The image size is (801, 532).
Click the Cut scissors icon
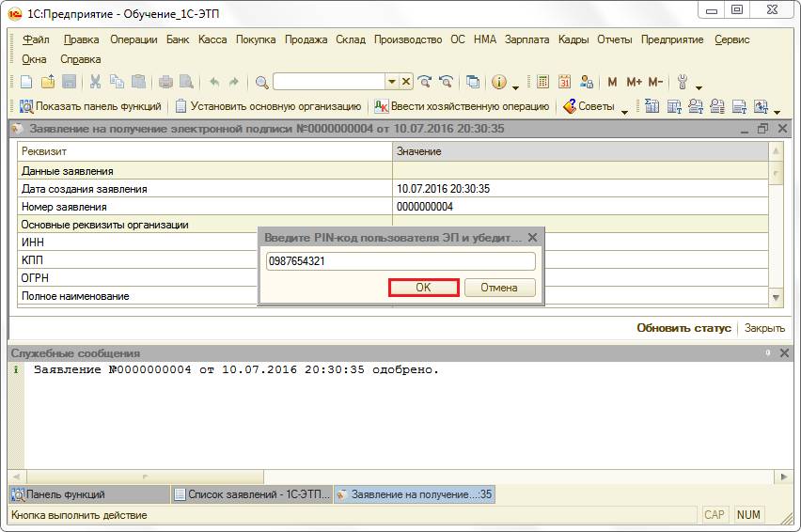coord(95,82)
